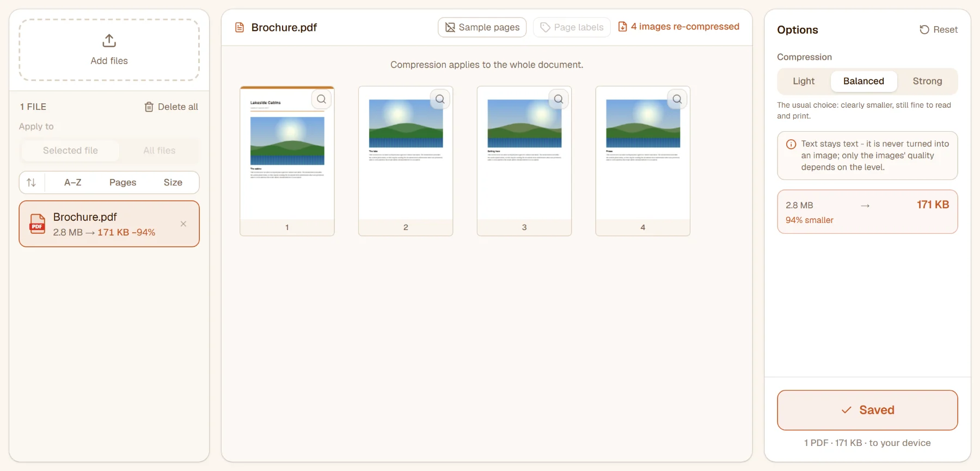Click the Add files drop zone label
This screenshot has width=980, height=471.
109,61
